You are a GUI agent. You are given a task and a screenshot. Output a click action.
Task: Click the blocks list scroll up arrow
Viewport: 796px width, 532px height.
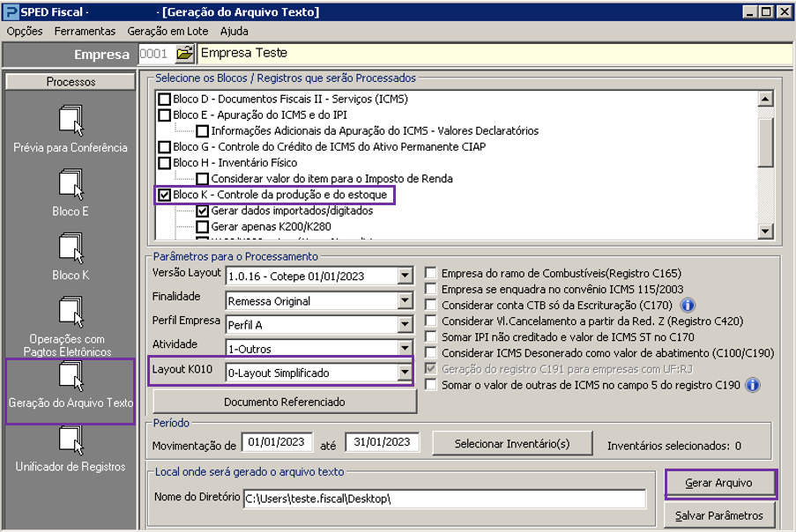pyautogui.click(x=765, y=99)
